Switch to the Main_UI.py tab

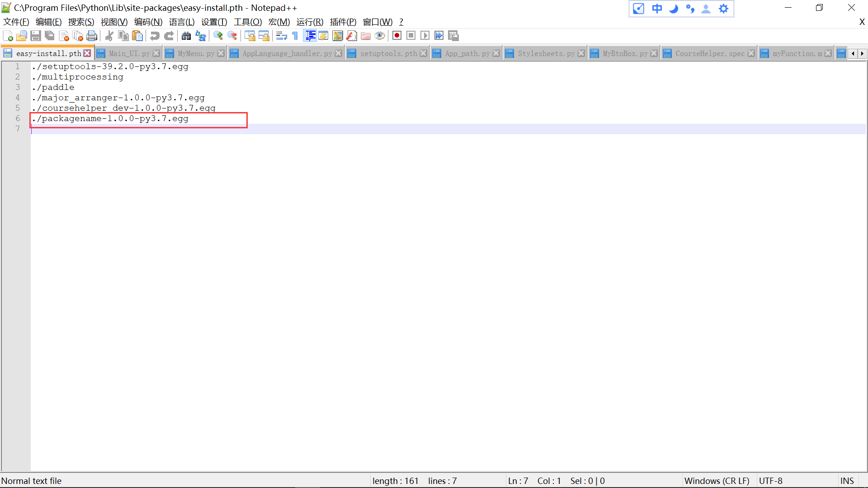(x=129, y=53)
